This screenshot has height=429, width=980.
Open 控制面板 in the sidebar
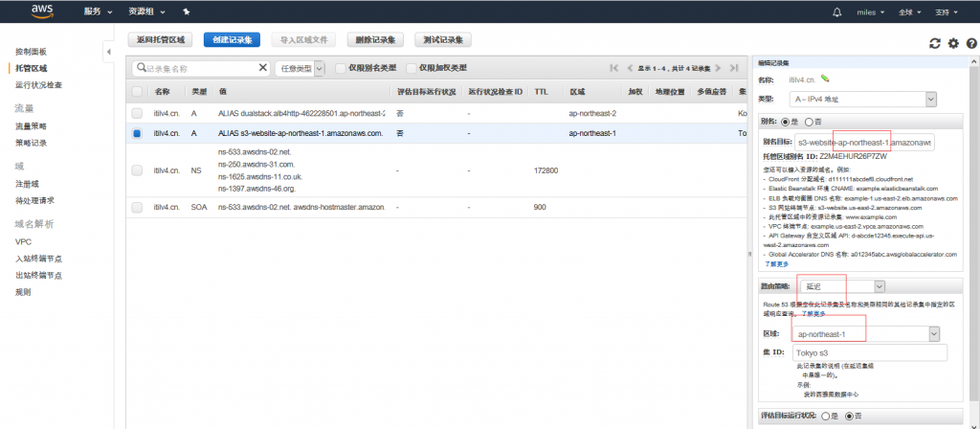click(32, 52)
